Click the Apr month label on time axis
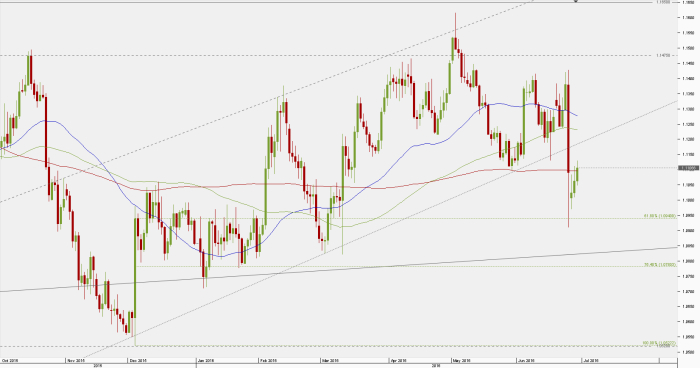The width and height of the screenshot is (700, 368). coord(399,360)
